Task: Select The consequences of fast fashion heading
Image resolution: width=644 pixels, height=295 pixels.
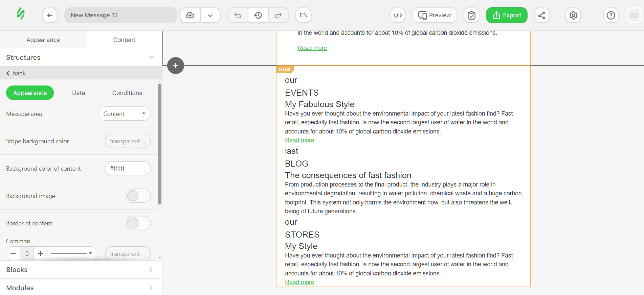Action: click(x=348, y=175)
